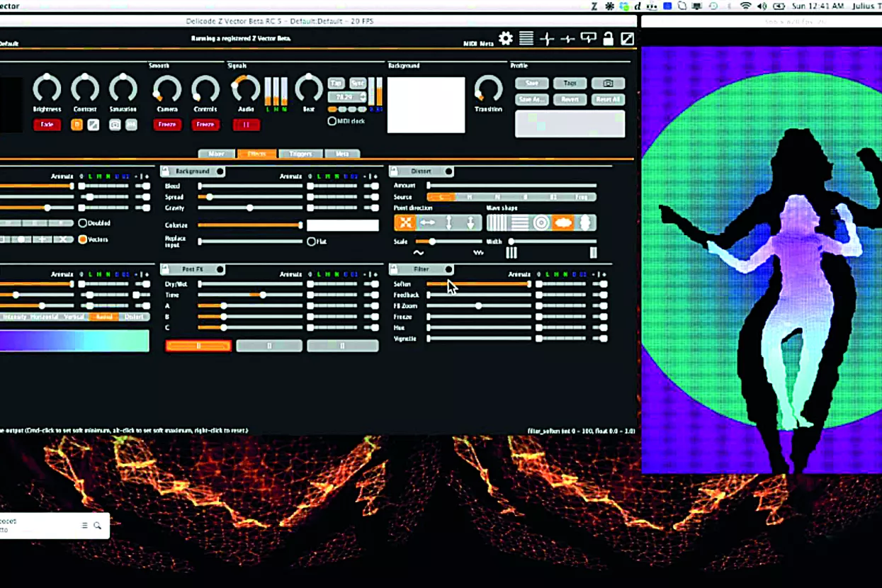Select the all-directions point direction icon
This screenshot has width=882, height=588.
(405, 223)
